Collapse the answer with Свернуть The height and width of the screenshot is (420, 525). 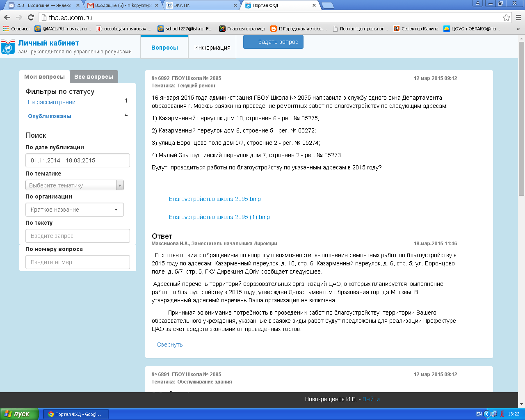[x=170, y=345]
